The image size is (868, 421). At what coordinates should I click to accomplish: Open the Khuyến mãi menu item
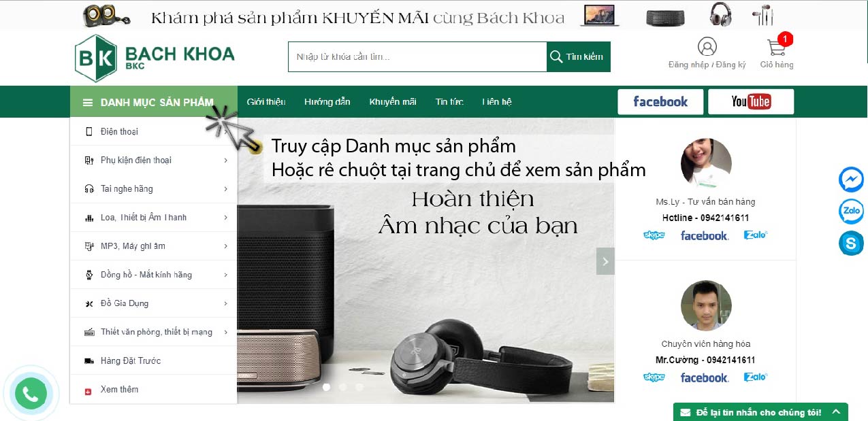(393, 102)
